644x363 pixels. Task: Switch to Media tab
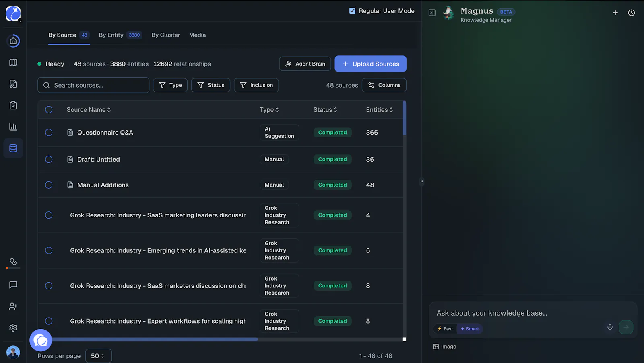pyautogui.click(x=198, y=35)
